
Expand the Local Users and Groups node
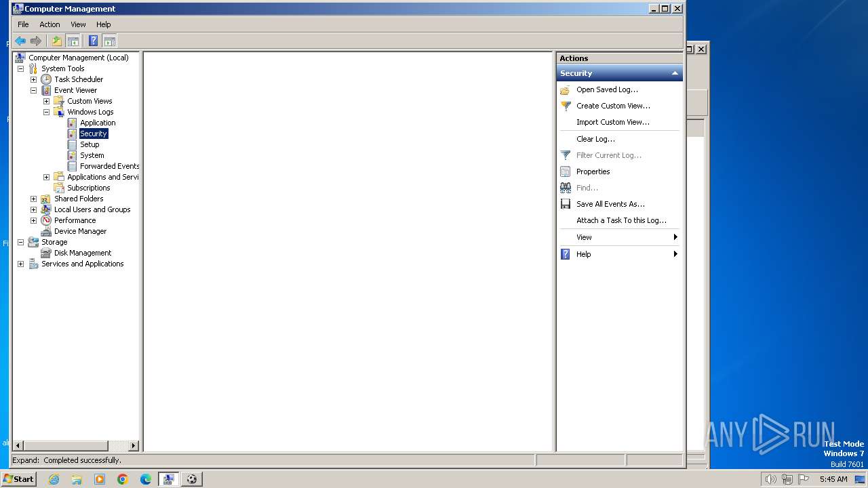pyautogui.click(x=33, y=209)
